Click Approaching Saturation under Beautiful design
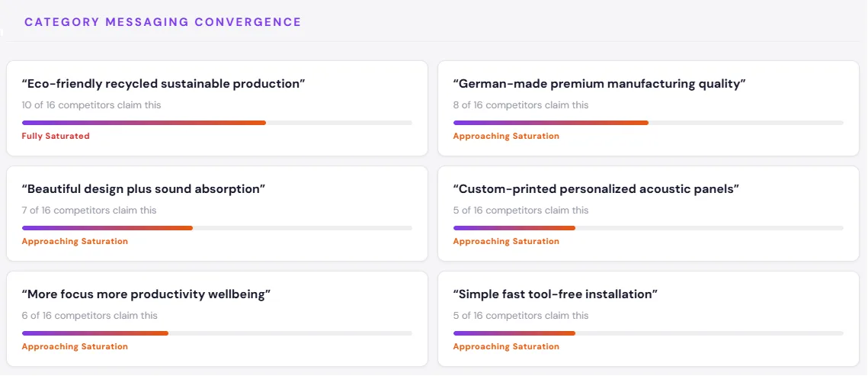This screenshot has height=376, width=868. (x=75, y=242)
